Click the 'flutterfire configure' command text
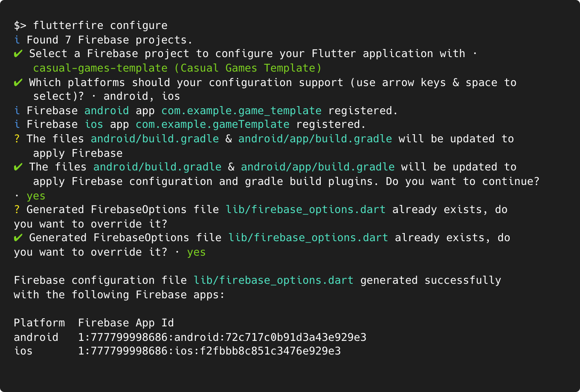580x392 pixels. pos(100,26)
